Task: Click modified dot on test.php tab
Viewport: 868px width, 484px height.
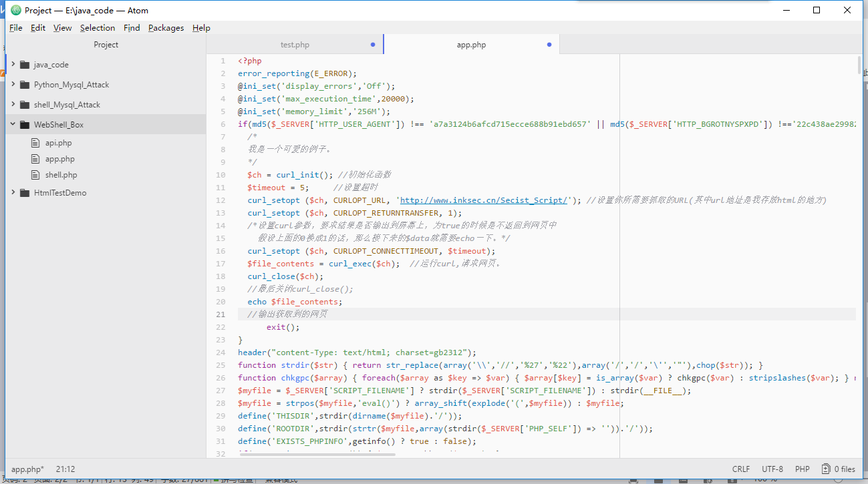Action: pos(373,45)
